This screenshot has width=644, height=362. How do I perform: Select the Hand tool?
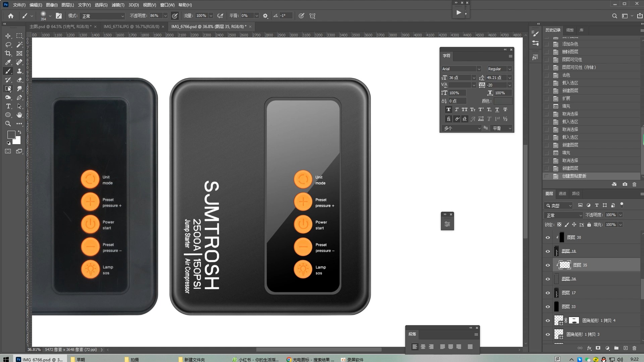[19, 115]
